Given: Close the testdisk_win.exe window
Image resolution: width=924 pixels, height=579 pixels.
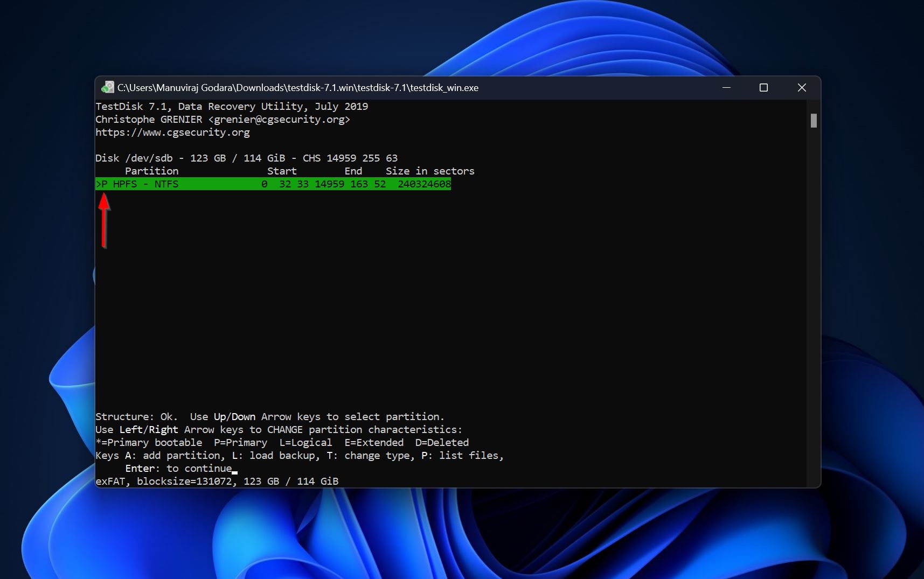Looking at the screenshot, I should coord(802,87).
